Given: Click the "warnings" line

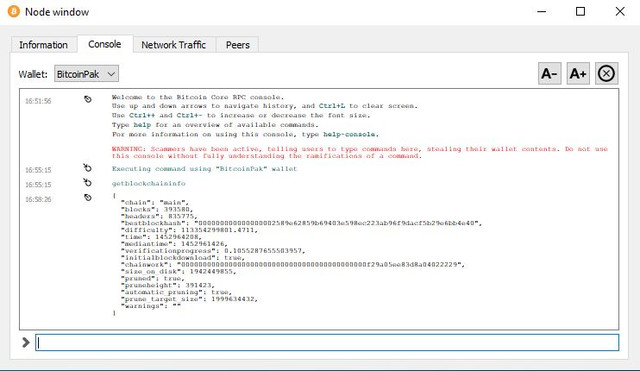Looking at the screenshot, I should pyautogui.click(x=151, y=306).
